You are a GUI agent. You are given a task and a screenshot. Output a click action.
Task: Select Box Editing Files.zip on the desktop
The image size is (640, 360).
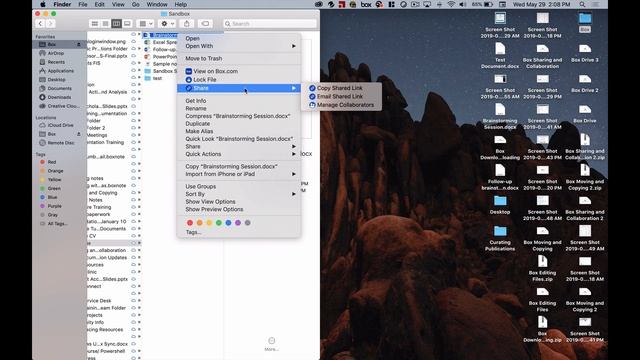(542, 269)
